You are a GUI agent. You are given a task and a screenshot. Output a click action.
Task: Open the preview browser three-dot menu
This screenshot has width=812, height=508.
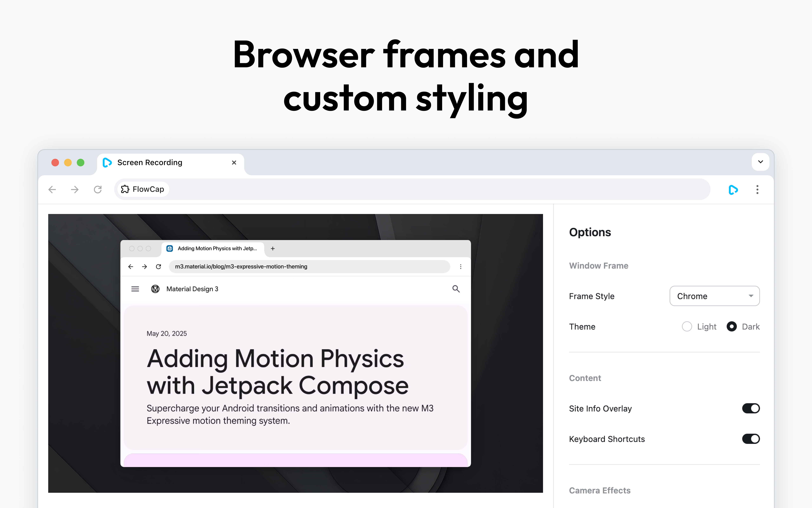461,266
